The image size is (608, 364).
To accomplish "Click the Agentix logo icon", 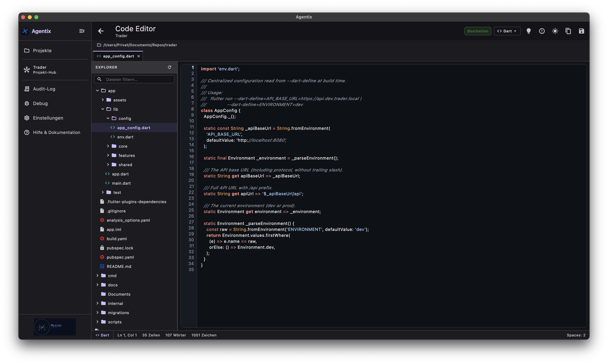I will click(25, 31).
